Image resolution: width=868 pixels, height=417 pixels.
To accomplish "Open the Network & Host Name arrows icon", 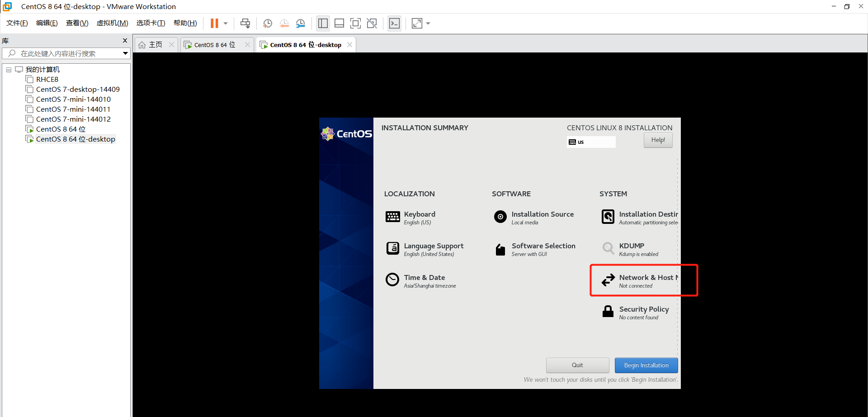I will pyautogui.click(x=608, y=280).
